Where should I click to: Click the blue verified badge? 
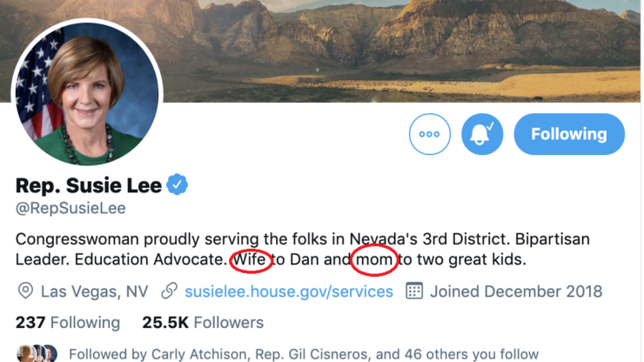click(178, 184)
